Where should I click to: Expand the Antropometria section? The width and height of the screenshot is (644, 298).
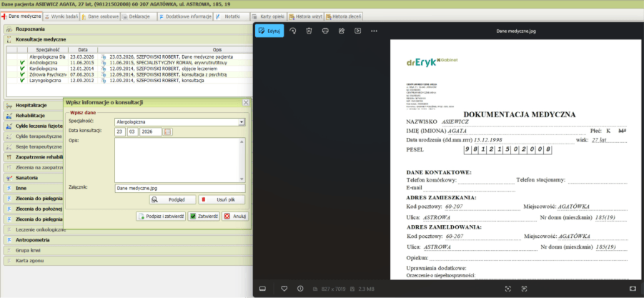31,239
